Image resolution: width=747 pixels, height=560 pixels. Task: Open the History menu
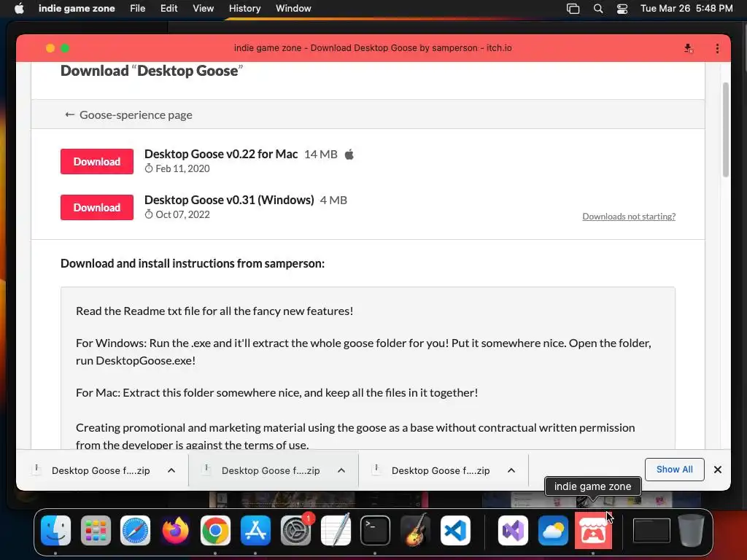[245, 8]
